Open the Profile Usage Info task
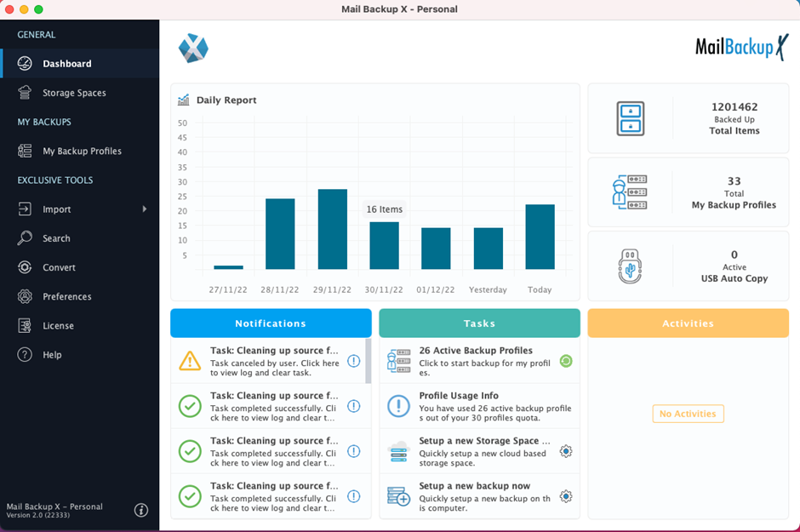 click(x=480, y=406)
